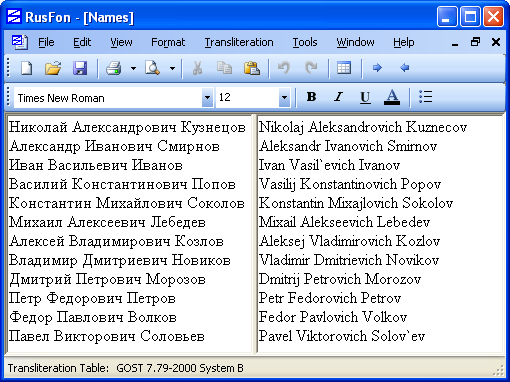Open print preview magnifier icon
Screen dimensions: 510x382
[152, 68]
